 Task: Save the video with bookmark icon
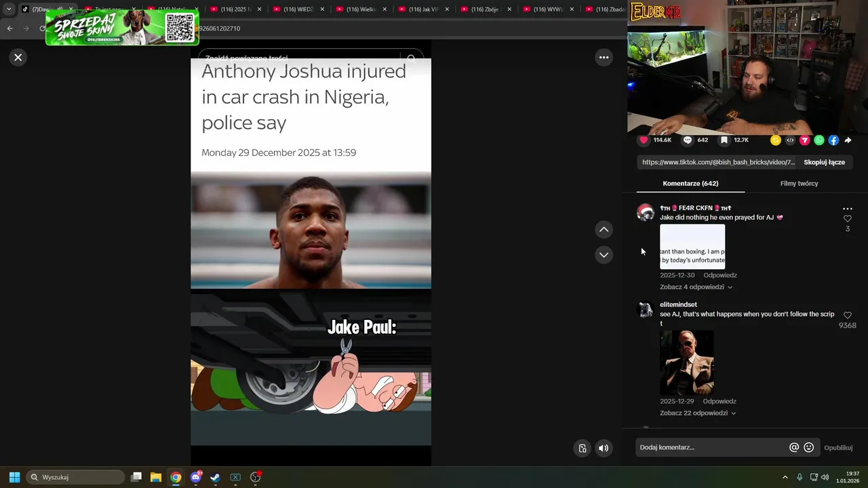(x=724, y=140)
